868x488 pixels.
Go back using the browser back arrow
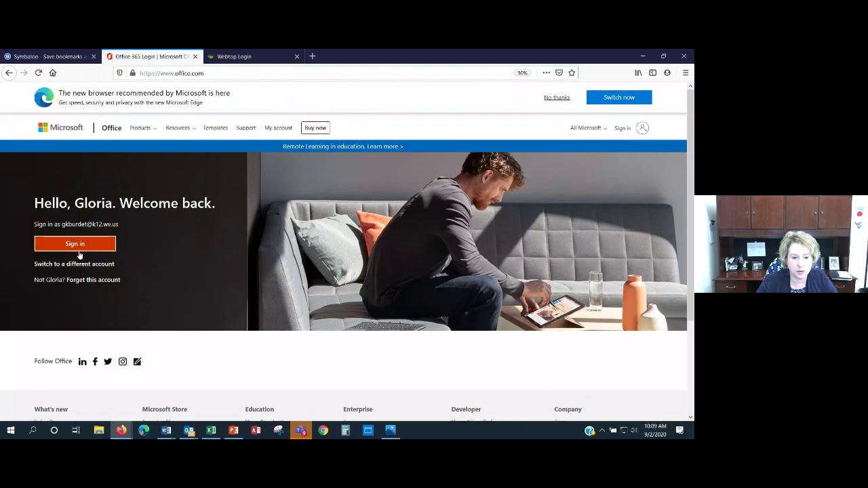coord(9,73)
